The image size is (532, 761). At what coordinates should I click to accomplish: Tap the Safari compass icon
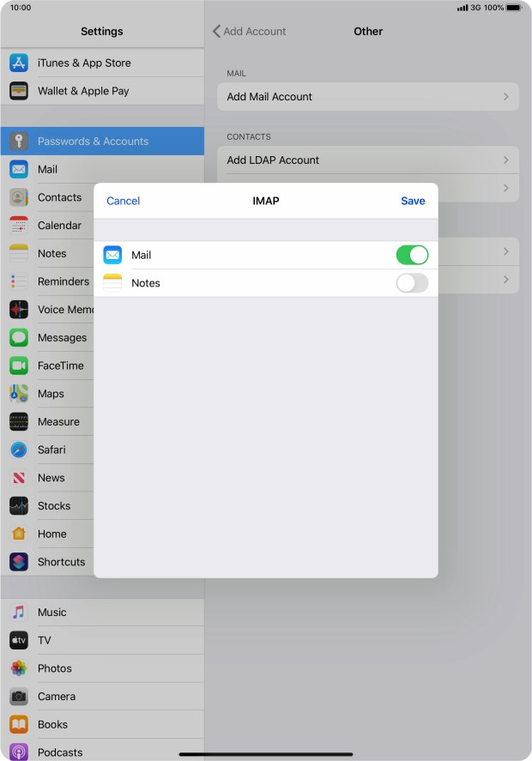click(19, 450)
